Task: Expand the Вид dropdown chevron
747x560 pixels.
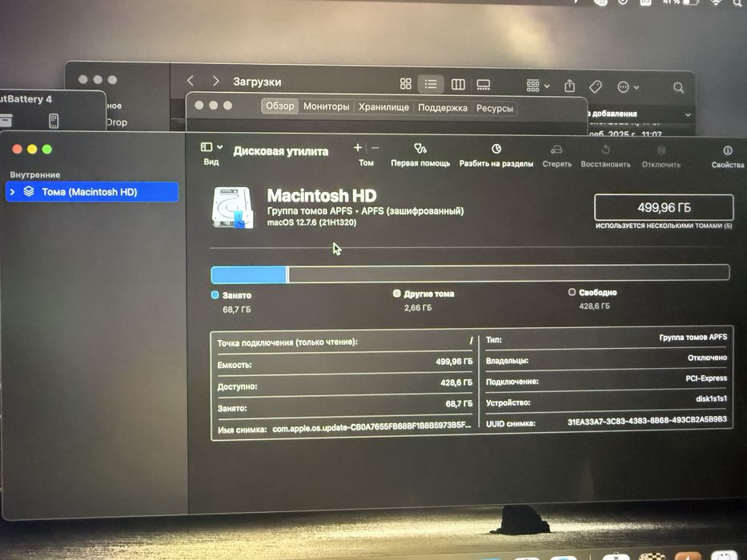Action: (x=219, y=146)
